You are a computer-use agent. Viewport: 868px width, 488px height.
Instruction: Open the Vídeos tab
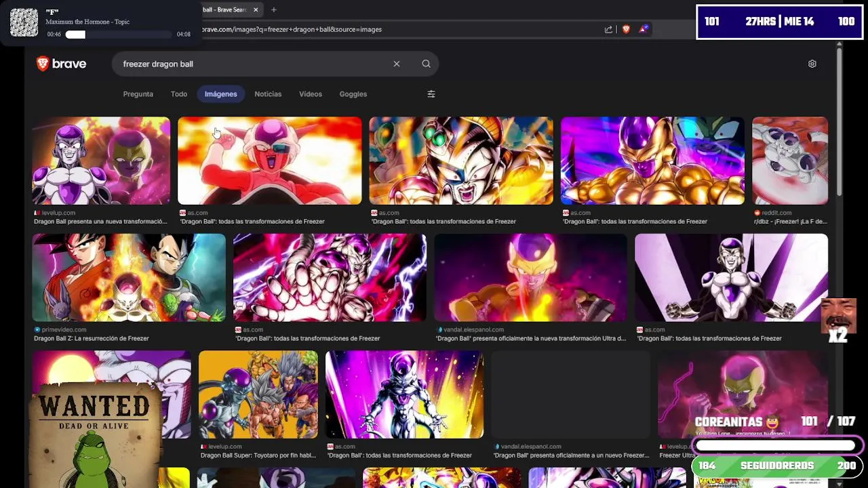pyautogui.click(x=311, y=94)
